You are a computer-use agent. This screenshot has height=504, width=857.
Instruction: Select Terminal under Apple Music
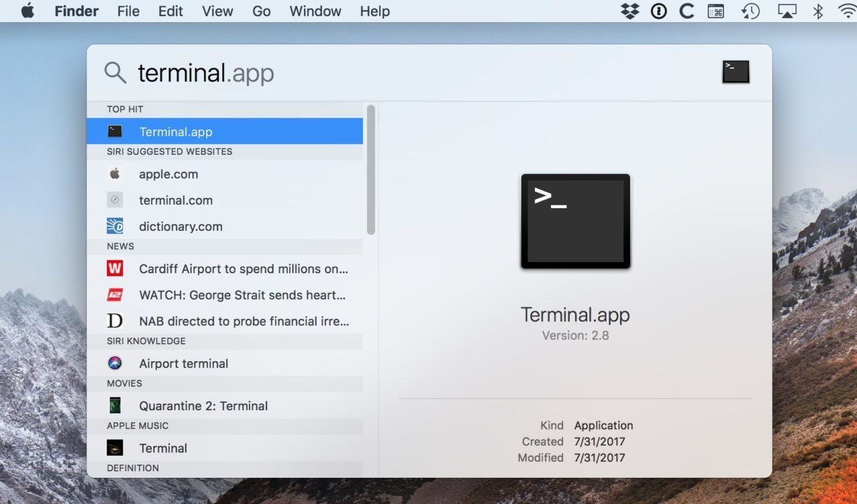point(225,448)
